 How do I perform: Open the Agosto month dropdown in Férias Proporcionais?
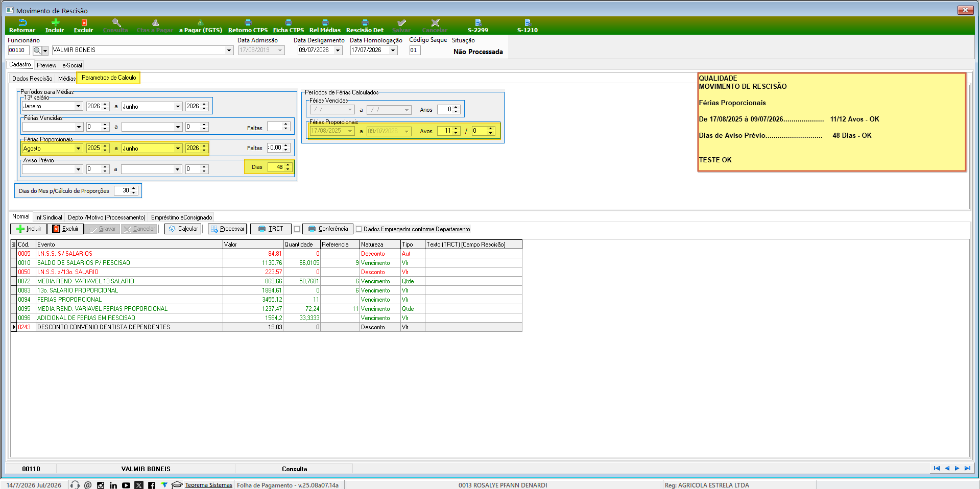(79, 149)
